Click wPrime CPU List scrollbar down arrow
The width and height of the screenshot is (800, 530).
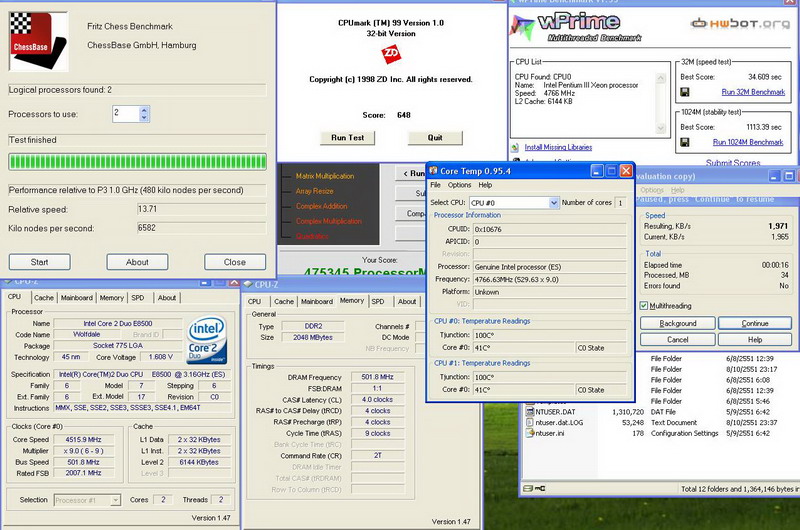pyautogui.click(x=661, y=128)
